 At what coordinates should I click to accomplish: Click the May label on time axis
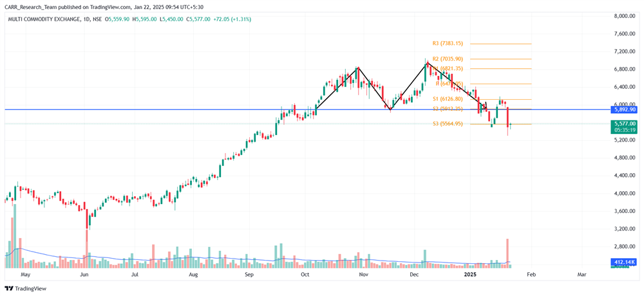click(x=26, y=274)
